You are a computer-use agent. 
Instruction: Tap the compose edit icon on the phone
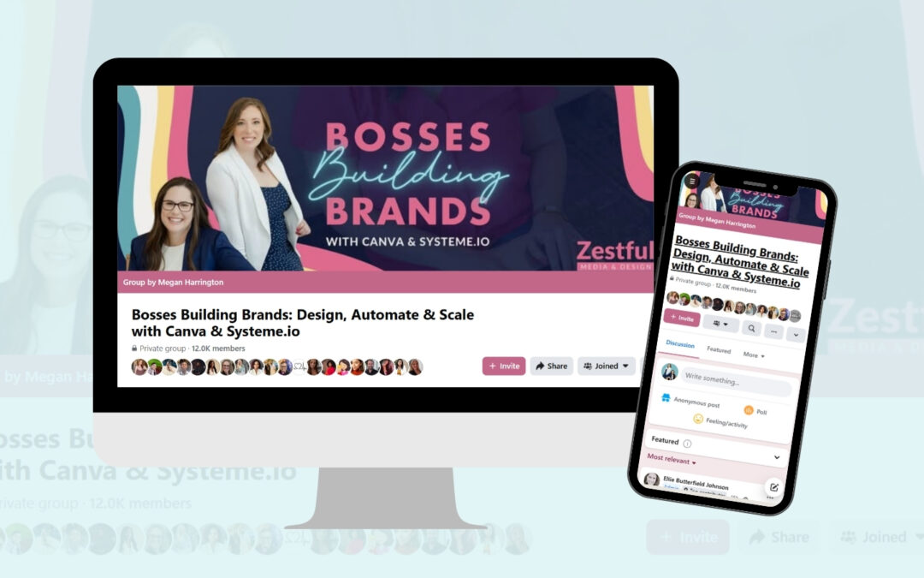click(773, 487)
